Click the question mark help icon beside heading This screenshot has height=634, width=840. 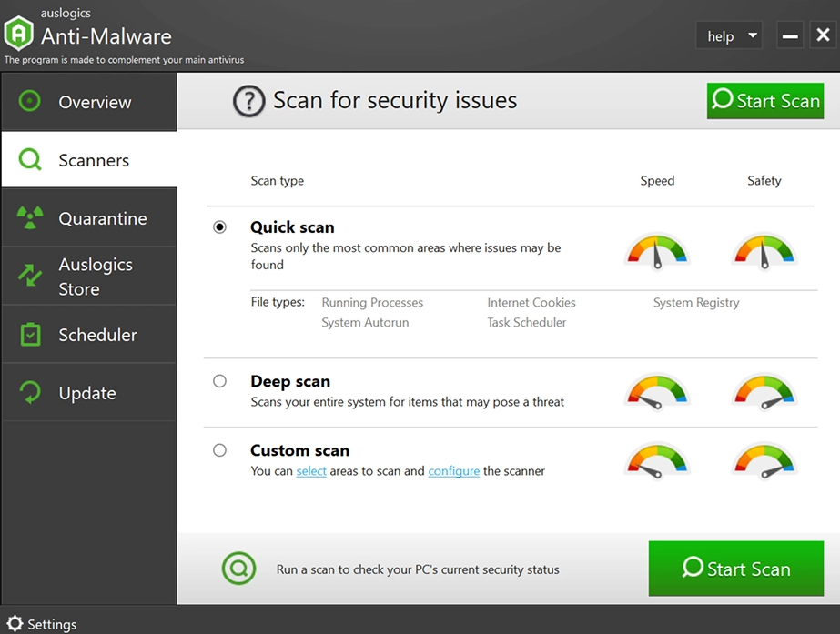(x=248, y=101)
